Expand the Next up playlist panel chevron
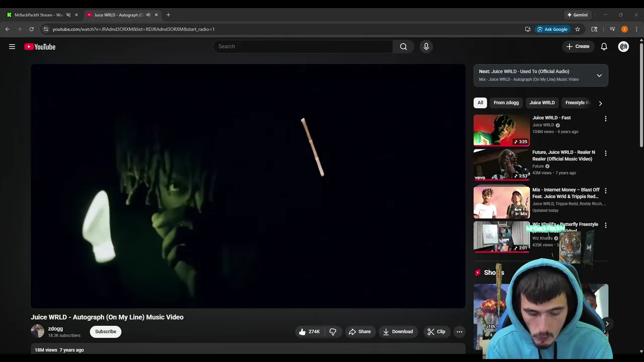This screenshot has width=644, height=362. coord(599,75)
